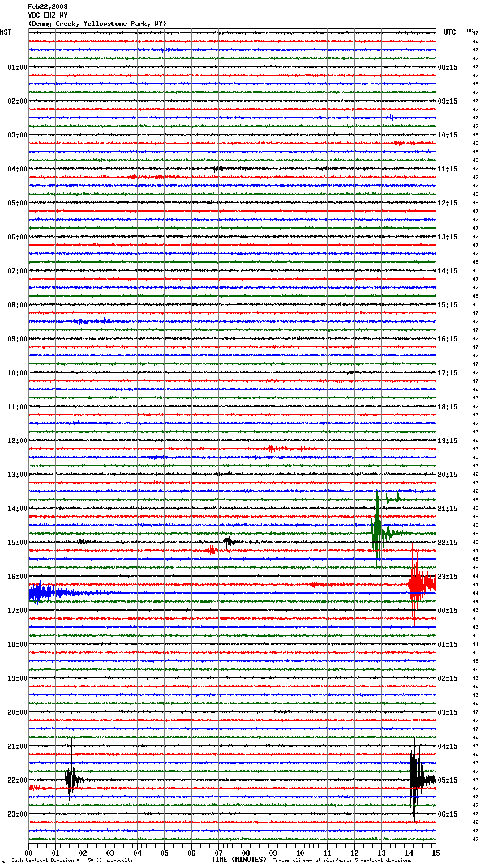Select the 10:00 MST time label
Screen dimensions: 481x868
[x=18, y=373]
